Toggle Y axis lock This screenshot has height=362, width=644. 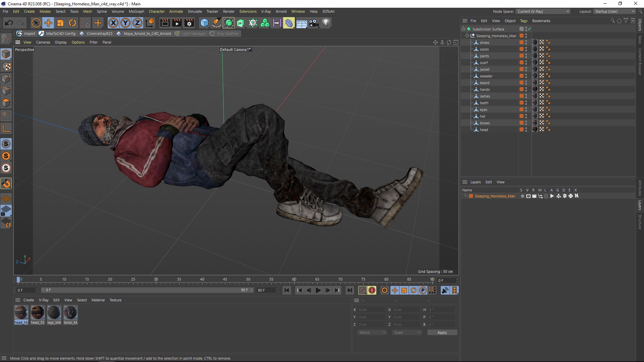[125, 23]
